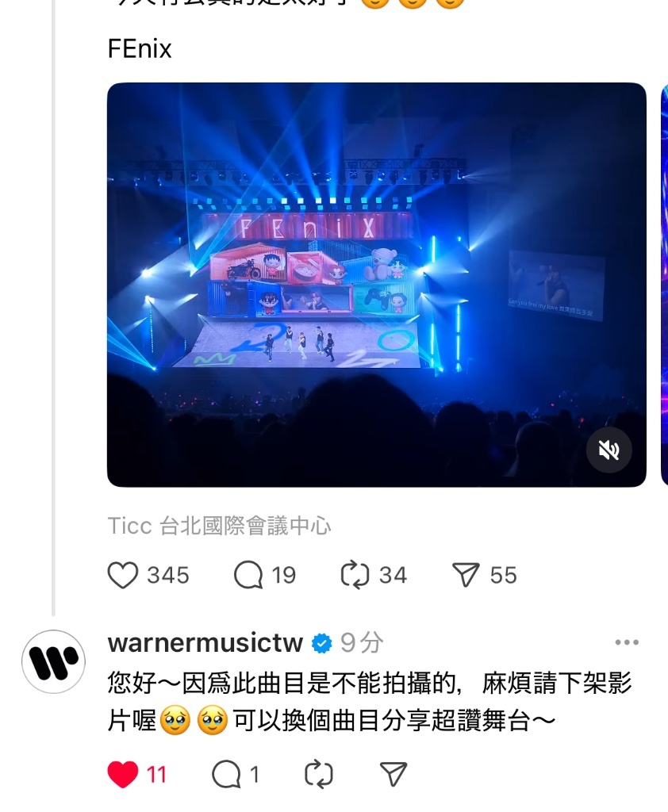
Task: Share the FEnix post via send icon
Action: [x=466, y=576]
